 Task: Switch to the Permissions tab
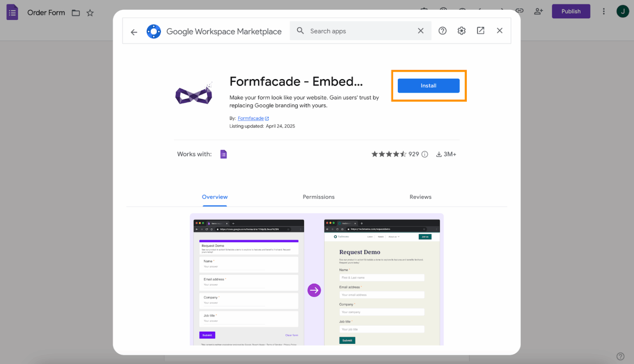click(318, 197)
